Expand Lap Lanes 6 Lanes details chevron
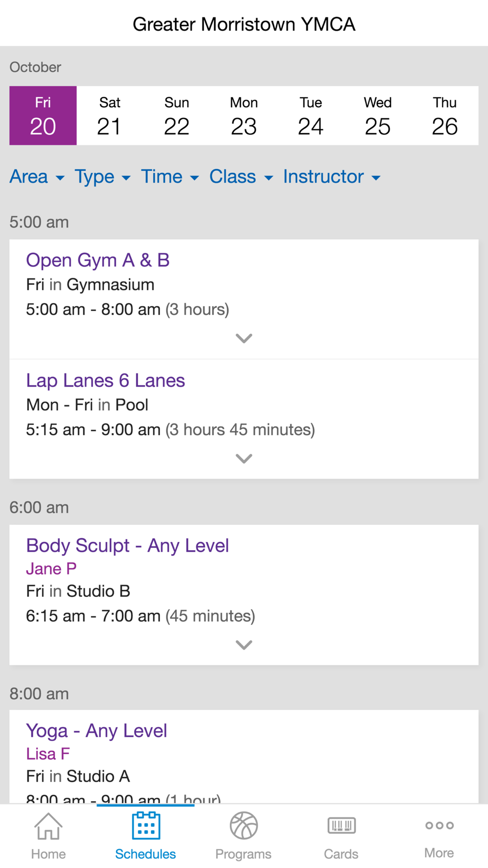 tap(244, 458)
